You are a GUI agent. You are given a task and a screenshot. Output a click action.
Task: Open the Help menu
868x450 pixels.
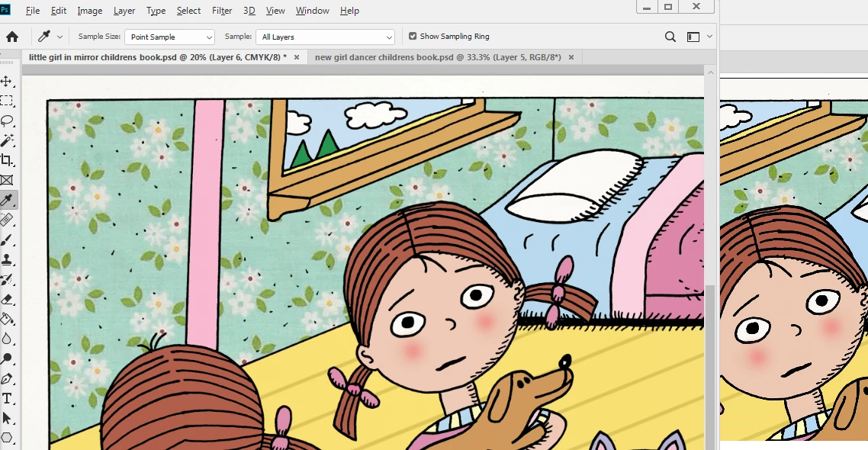[x=349, y=11]
